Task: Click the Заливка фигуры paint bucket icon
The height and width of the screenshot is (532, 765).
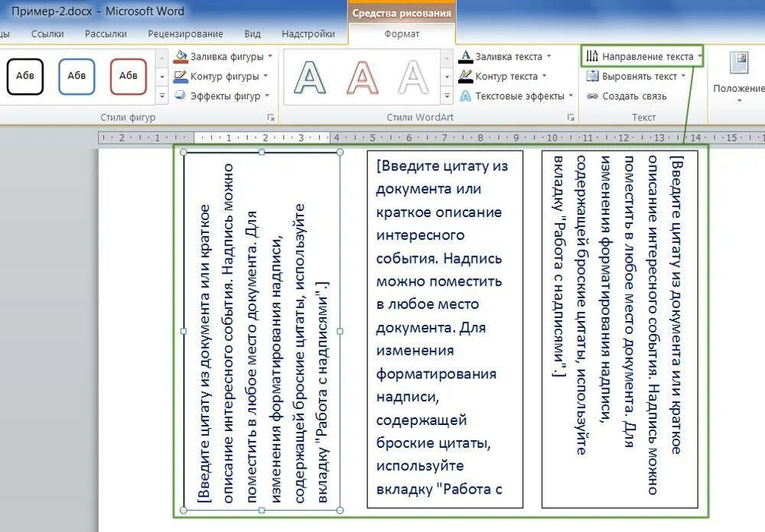Action: [x=181, y=56]
